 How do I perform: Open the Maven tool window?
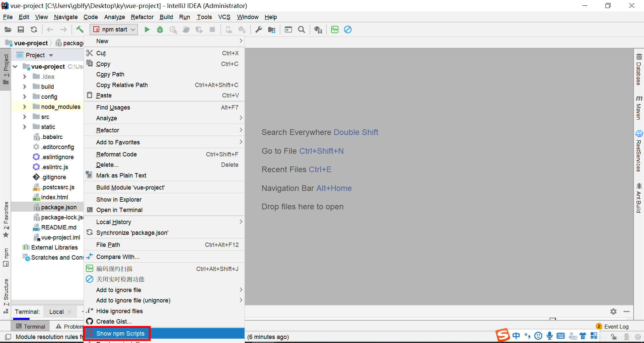coord(639,108)
